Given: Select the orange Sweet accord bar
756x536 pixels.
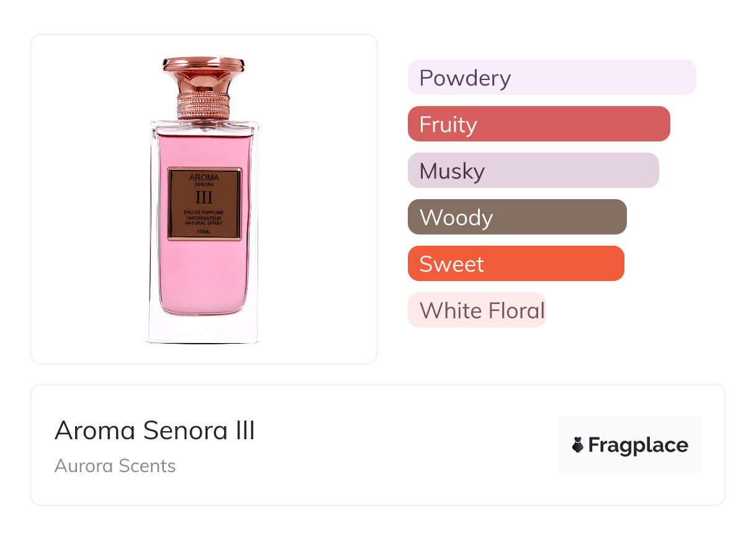Looking at the screenshot, I should pyautogui.click(x=515, y=264).
